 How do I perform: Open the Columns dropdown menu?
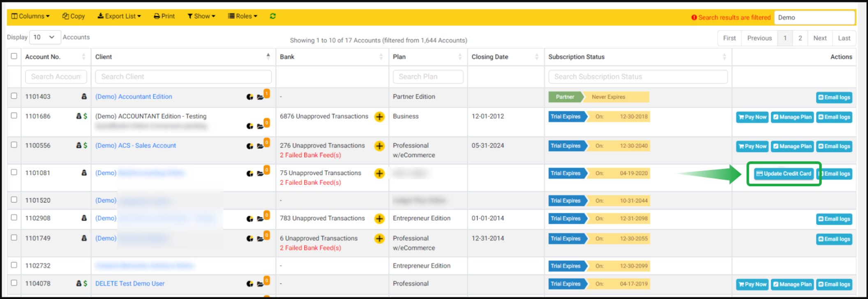coord(30,16)
